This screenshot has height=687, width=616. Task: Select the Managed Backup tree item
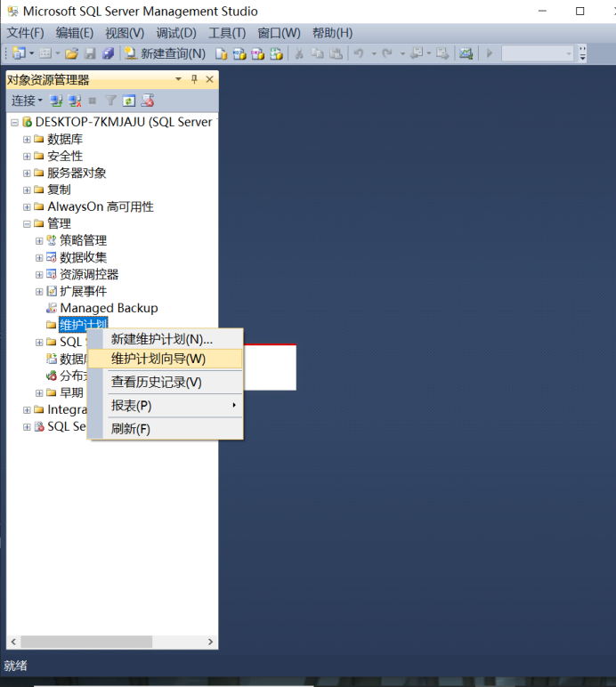coord(109,308)
